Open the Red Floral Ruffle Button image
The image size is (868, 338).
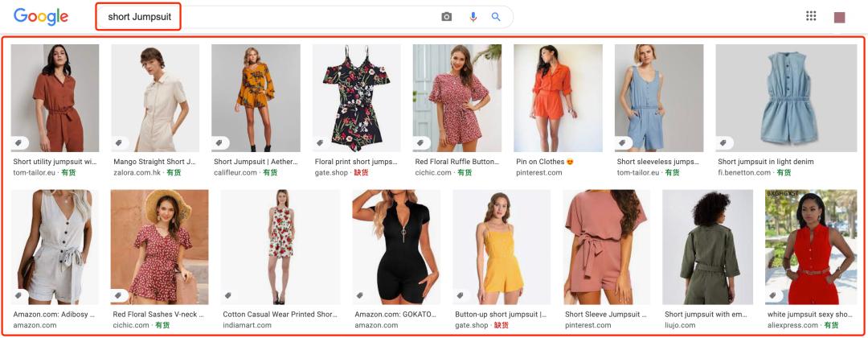click(457, 98)
